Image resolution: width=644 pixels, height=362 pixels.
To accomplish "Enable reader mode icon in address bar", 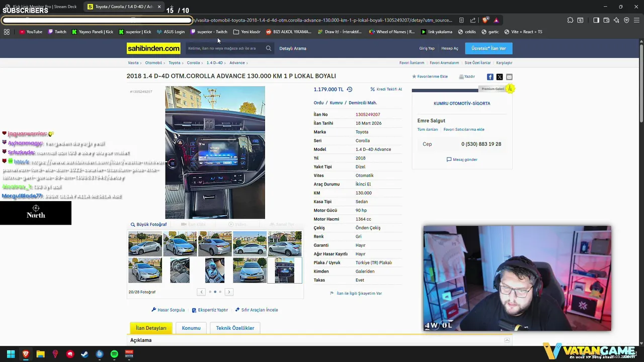I will point(461,20).
